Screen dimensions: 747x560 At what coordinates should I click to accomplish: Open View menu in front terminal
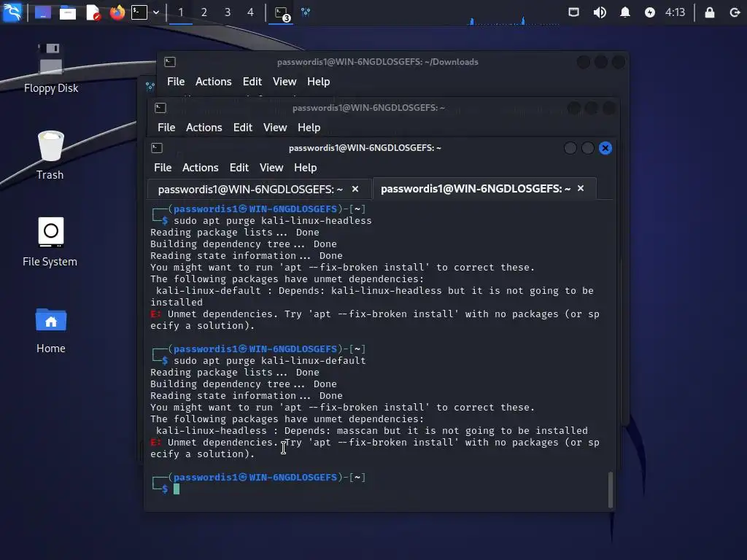tap(271, 168)
